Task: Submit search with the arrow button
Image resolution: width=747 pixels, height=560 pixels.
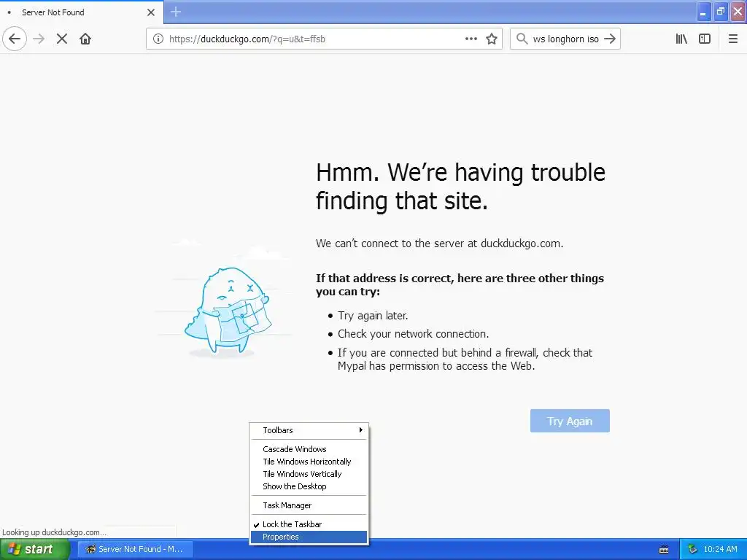Action: coord(610,39)
